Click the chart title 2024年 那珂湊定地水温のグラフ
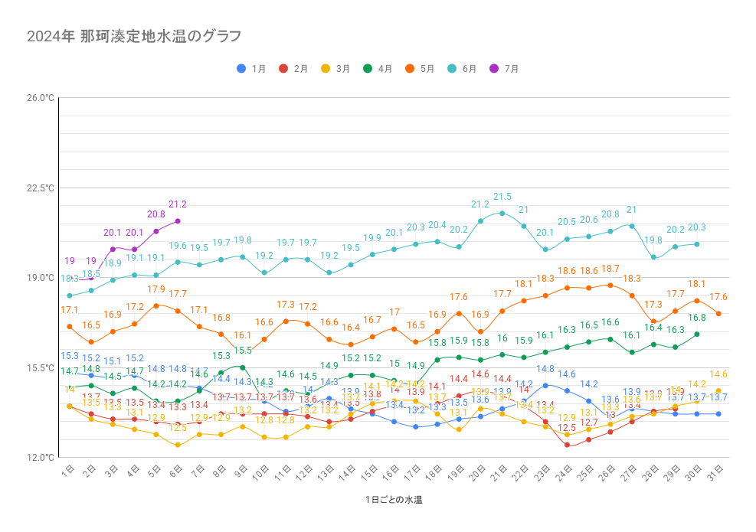This screenshot has width=756, height=532. point(134,36)
